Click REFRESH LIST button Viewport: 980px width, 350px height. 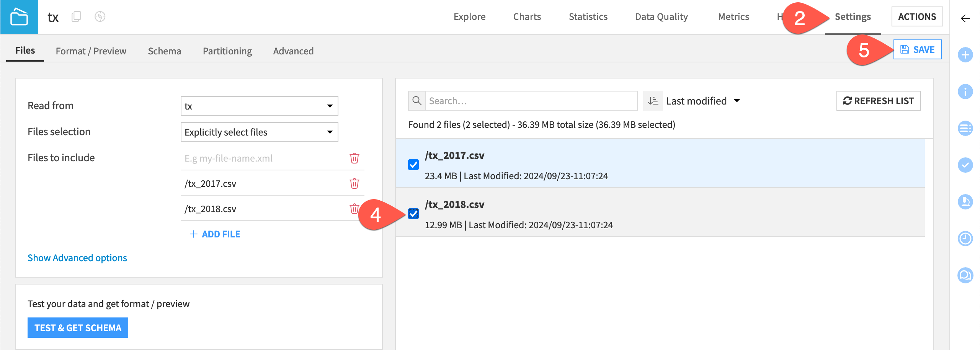coord(879,101)
